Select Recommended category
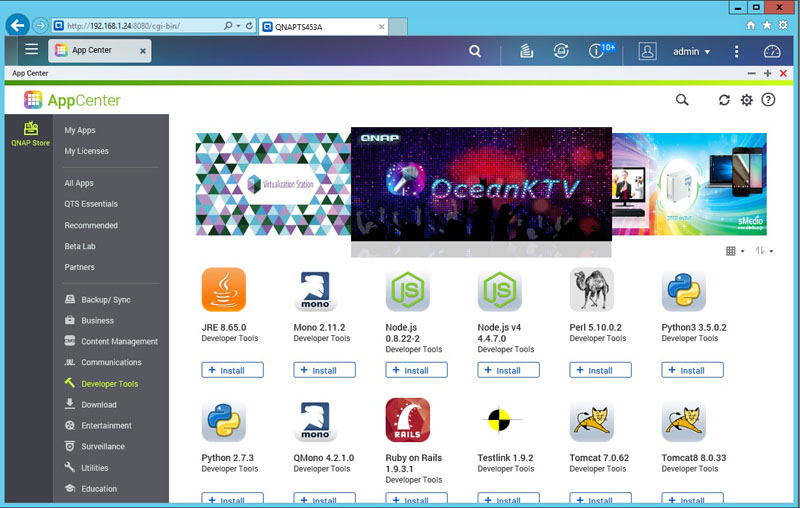 [91, 225]
